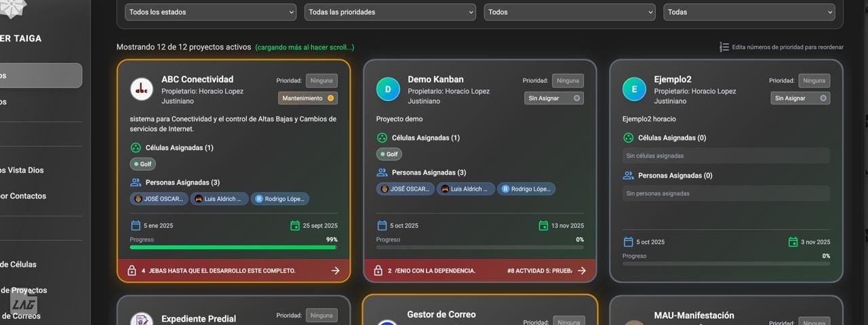868x325 pixels.
Task: Click Células Asignadas icon in Demo Kanban
Action: (382, 138)
